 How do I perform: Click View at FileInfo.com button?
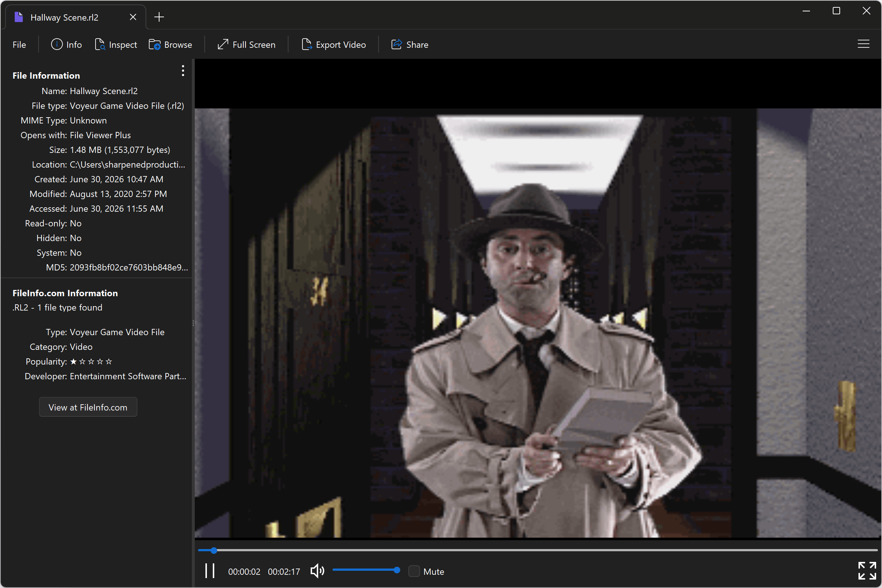click(88, 407)
